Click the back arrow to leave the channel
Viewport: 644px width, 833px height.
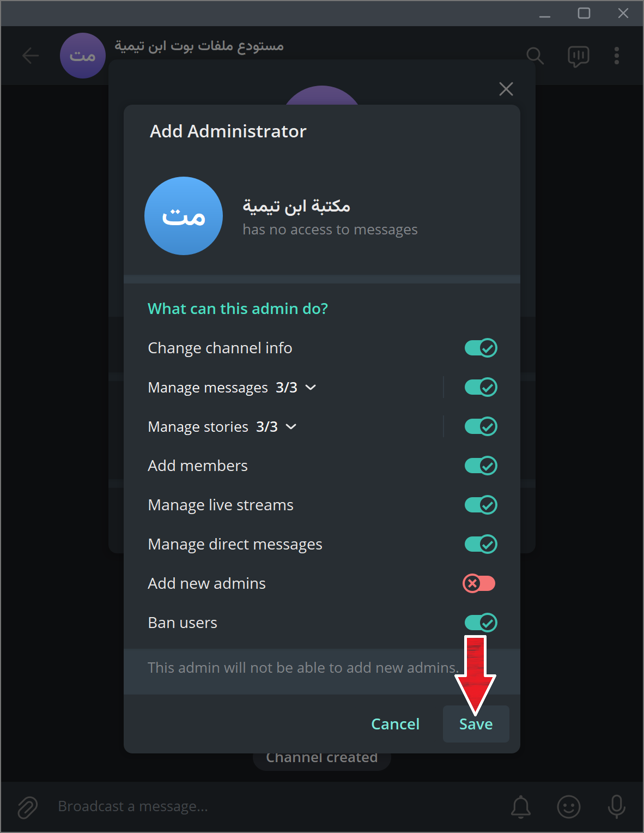31,56
